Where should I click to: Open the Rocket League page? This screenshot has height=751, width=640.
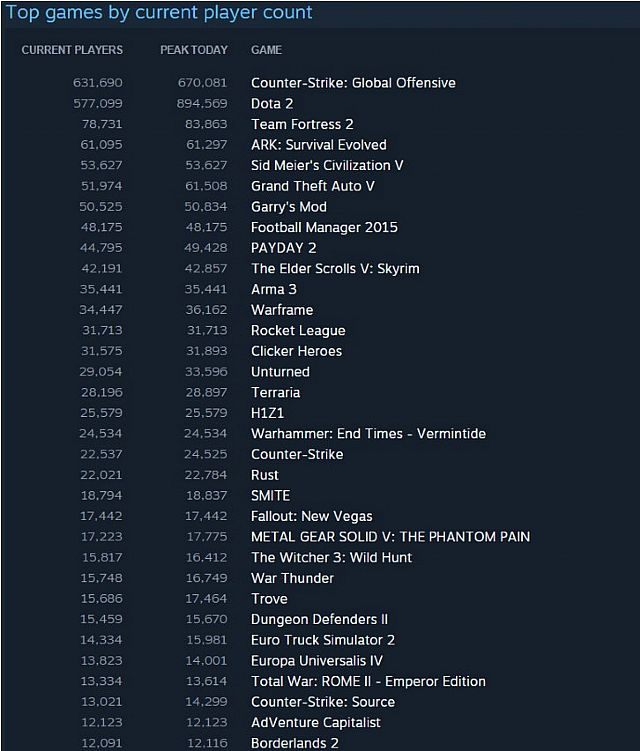click(x=298, y=331)
